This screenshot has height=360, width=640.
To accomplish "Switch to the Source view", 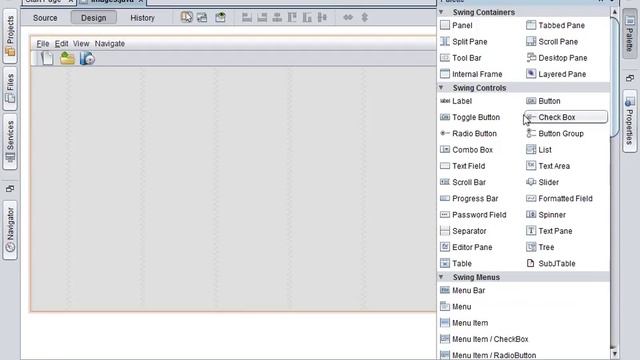I will point(45,18).
